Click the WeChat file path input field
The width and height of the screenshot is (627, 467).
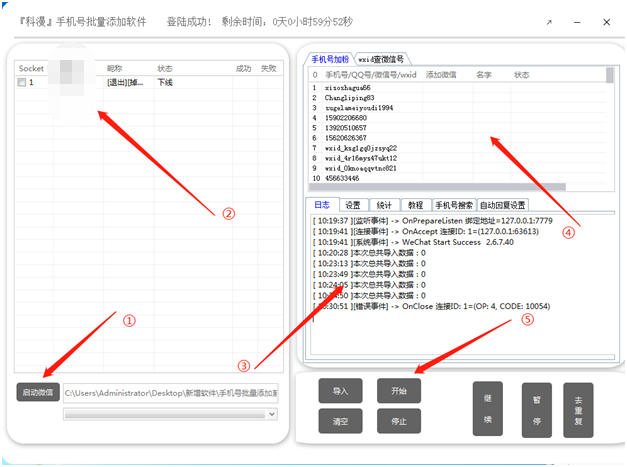[x=170, y=393]
